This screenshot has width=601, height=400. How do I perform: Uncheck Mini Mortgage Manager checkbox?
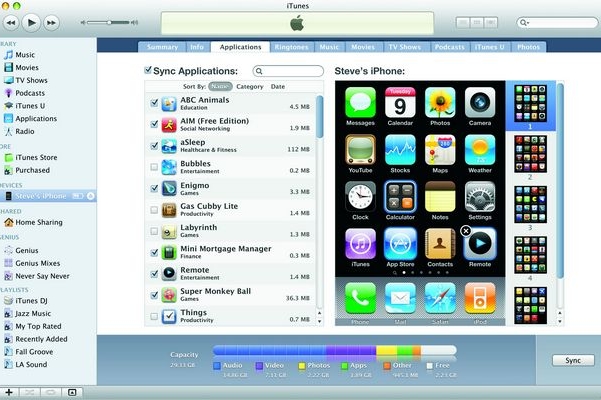[154, 252]
